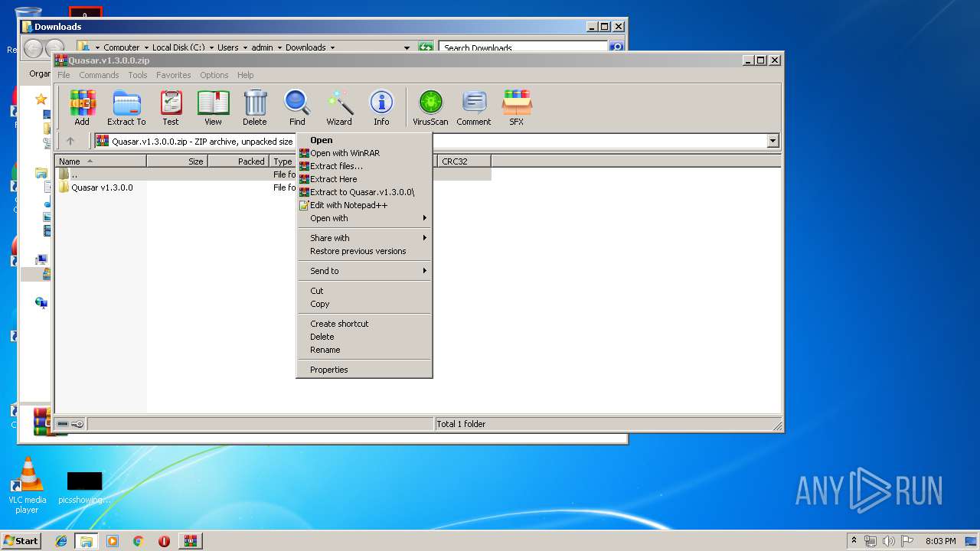Sort by the Size column header

point(178,161)
